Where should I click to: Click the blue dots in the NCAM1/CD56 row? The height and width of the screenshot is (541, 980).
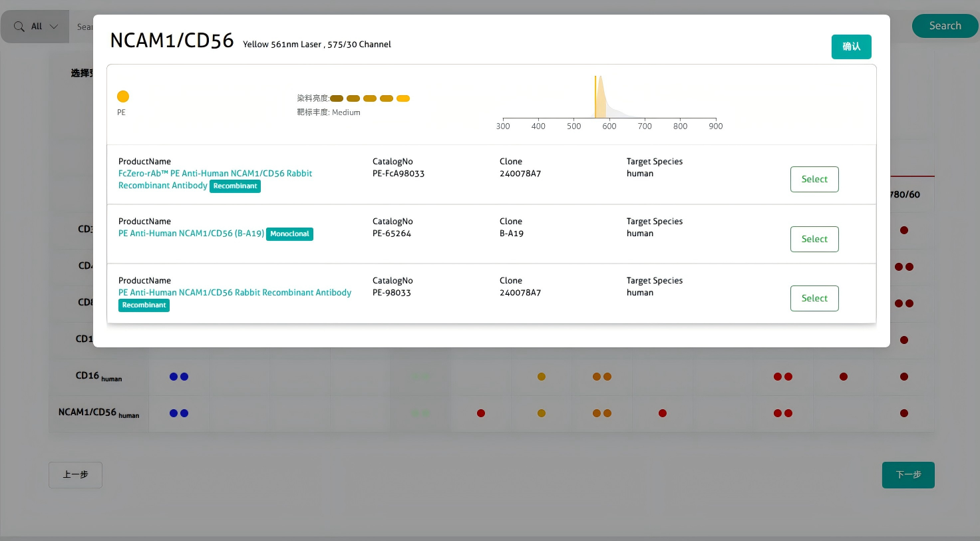(179, 413)
